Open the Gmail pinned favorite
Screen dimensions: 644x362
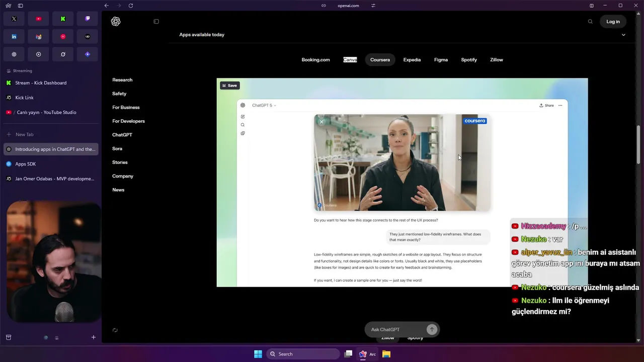click(39, 36)
